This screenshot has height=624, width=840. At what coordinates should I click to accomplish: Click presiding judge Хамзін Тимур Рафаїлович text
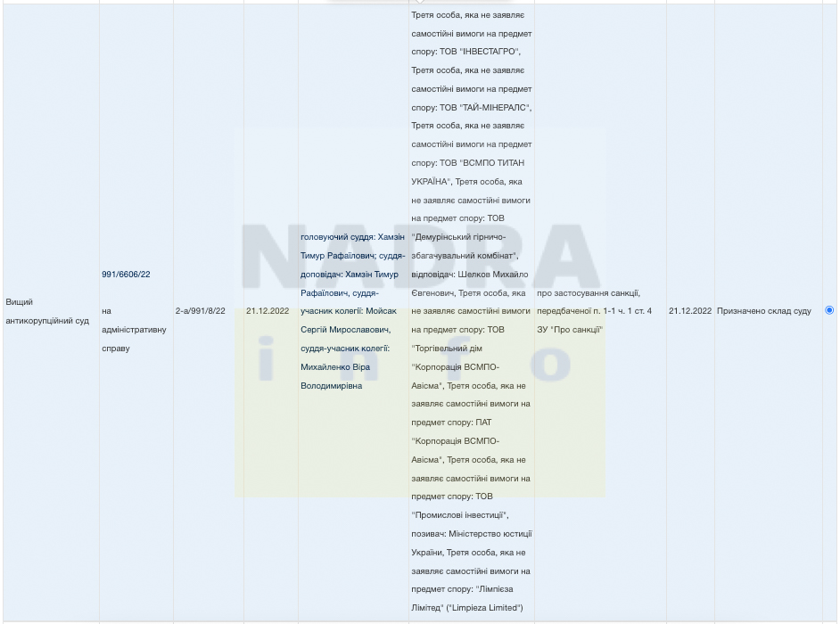pos(352,246)
